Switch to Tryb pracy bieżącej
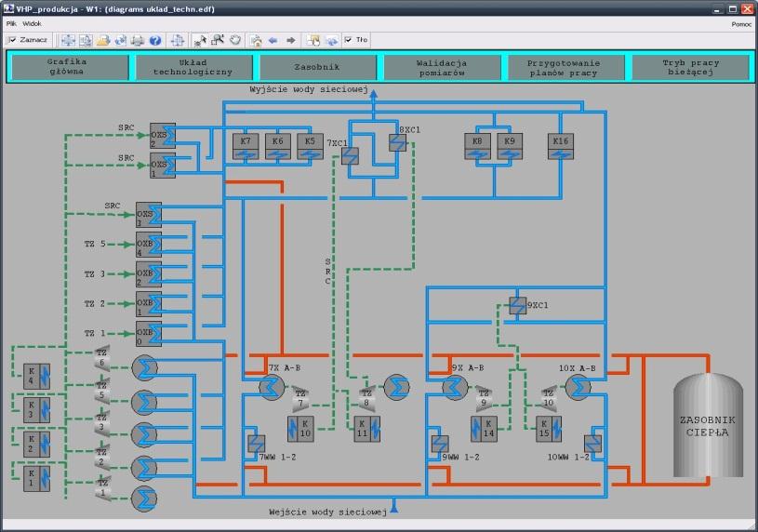The width and height of the screenshot is (758, 532). (x=690, y=67)
